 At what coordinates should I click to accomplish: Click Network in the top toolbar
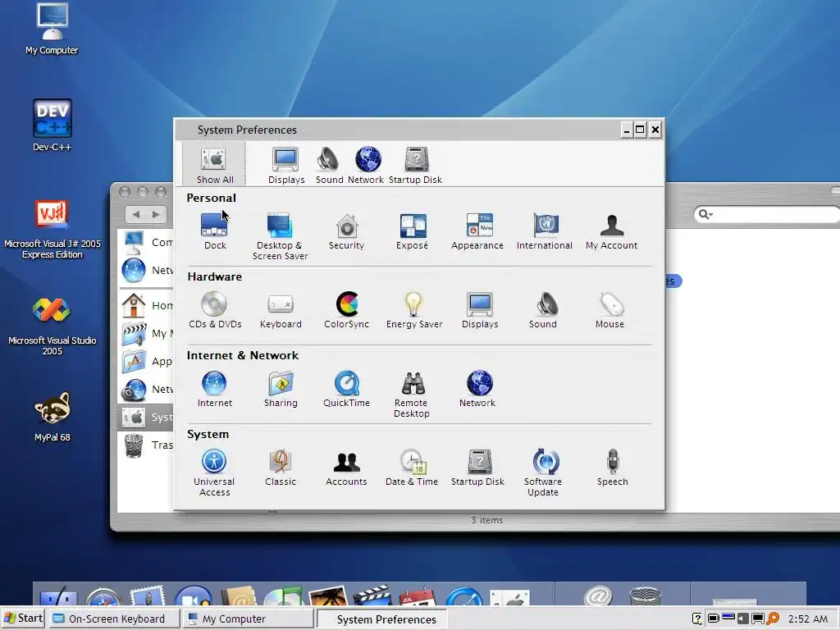tap(367, 166)
